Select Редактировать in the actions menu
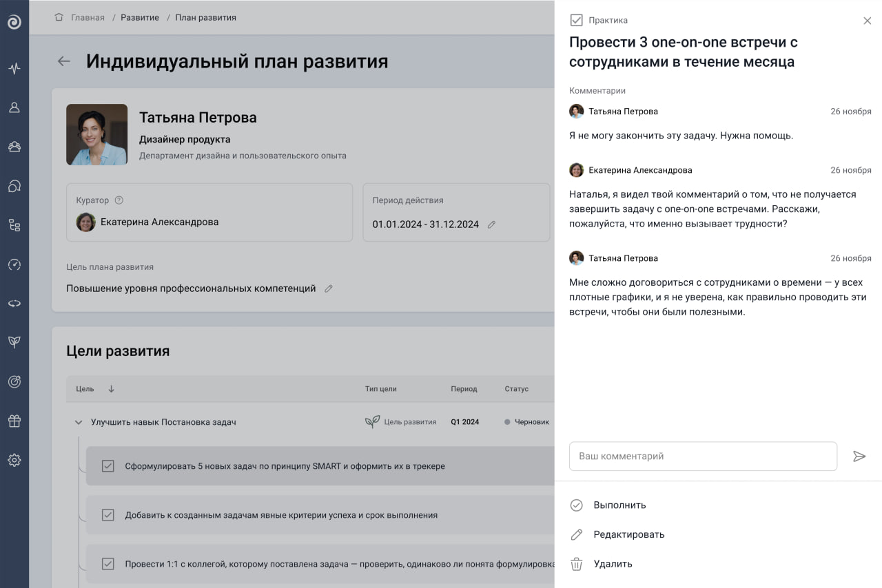The image size is (882, 588). [x=629, y=534]
